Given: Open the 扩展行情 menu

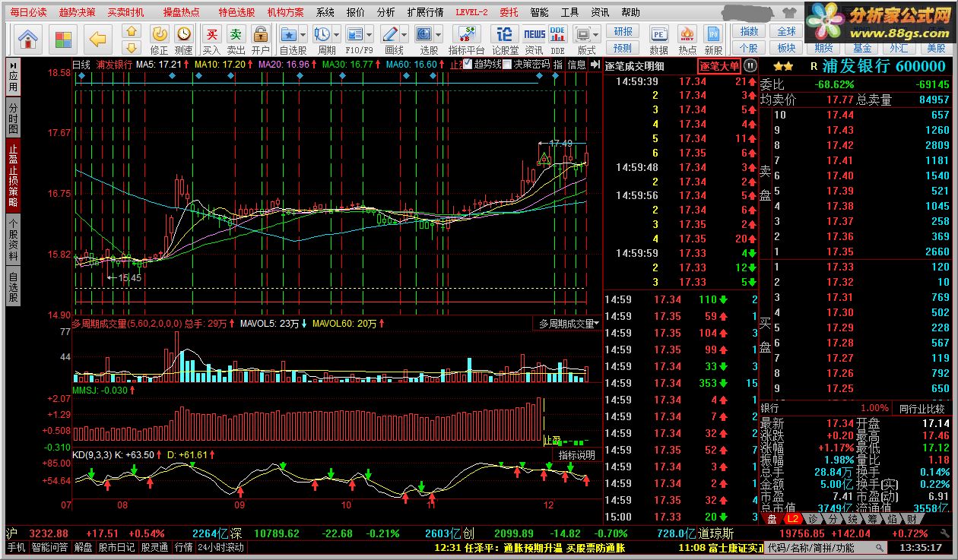Looking at the screenshot, I should pos(425,12).
